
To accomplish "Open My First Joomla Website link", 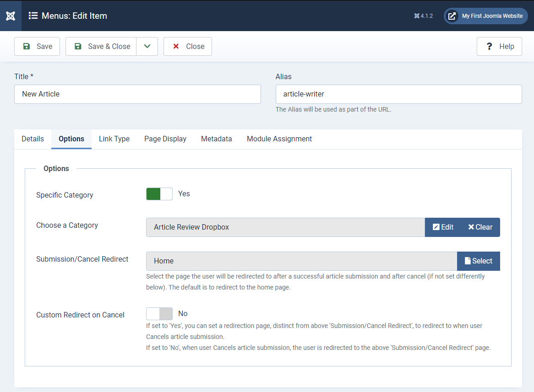I will click(x=486, y=16).
